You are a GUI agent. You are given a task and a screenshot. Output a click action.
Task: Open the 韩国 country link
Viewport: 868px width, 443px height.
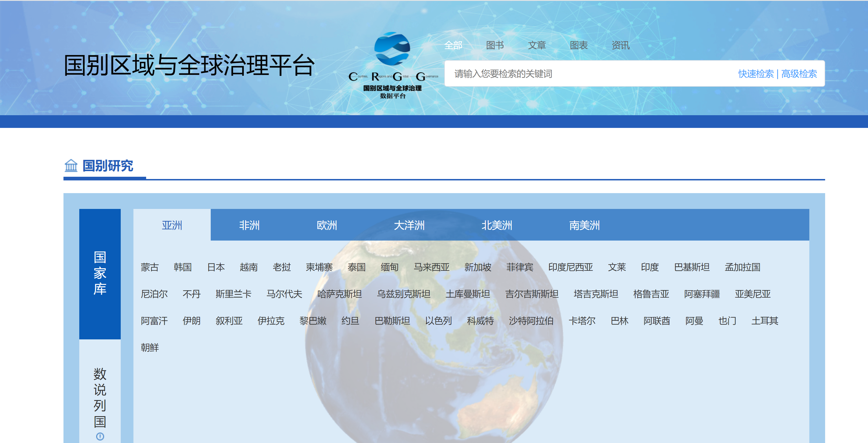(183, 267)
